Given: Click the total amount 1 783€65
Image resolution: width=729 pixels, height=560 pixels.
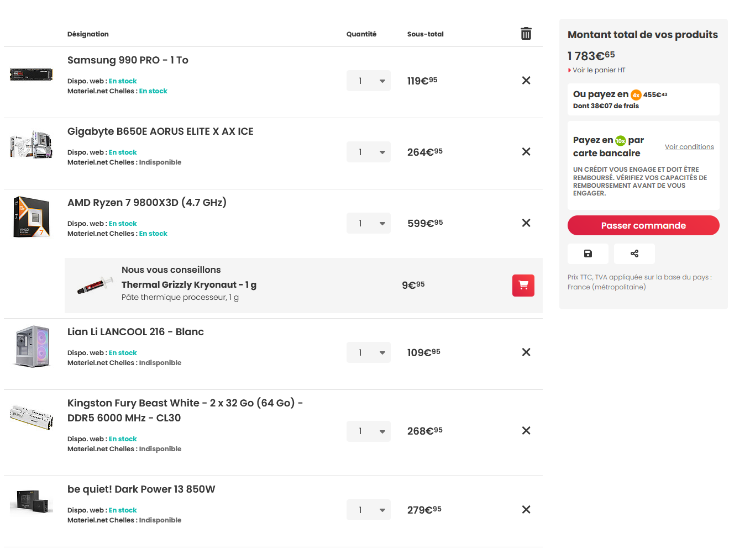Looking at the screenshot, I should tap(591, 56).
